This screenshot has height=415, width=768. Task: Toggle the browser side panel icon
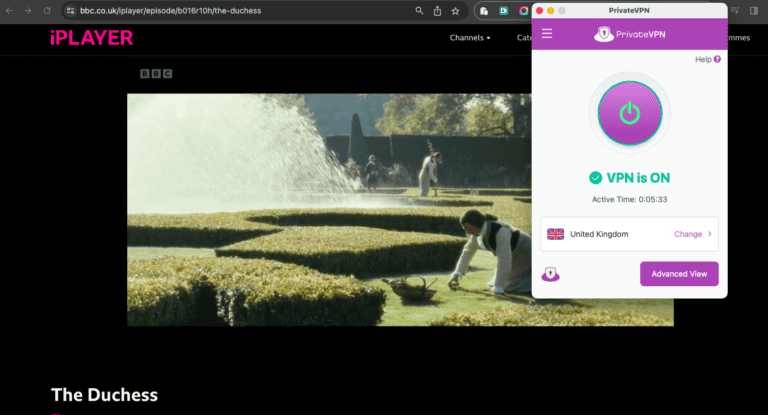pyautogui.click(x=753, y=10)
